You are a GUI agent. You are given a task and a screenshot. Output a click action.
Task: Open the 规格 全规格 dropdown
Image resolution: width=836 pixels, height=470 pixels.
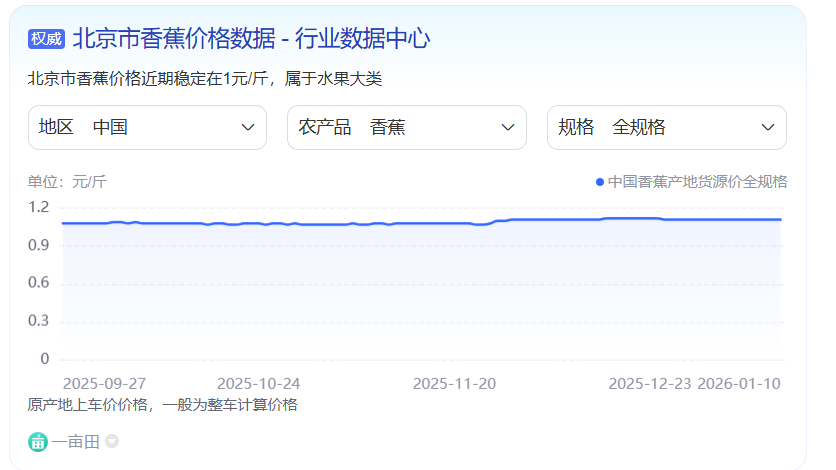point(666,127)
